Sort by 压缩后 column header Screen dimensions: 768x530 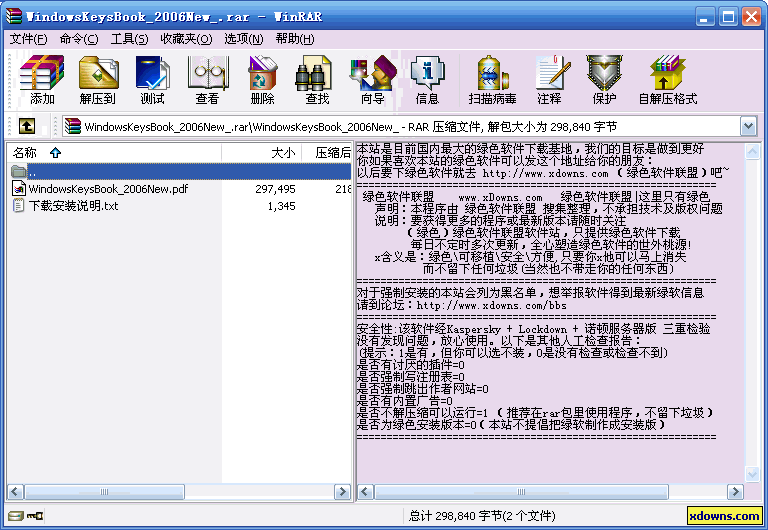pos(326,152)
